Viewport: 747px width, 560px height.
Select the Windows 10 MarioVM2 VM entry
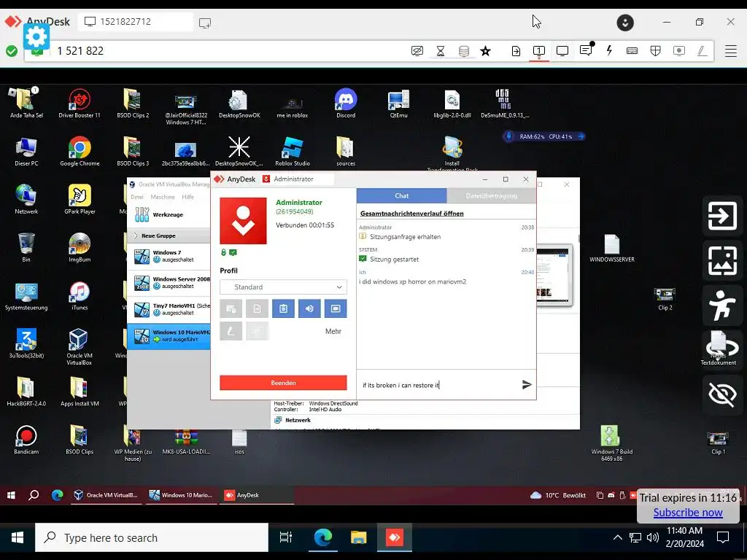169,336
